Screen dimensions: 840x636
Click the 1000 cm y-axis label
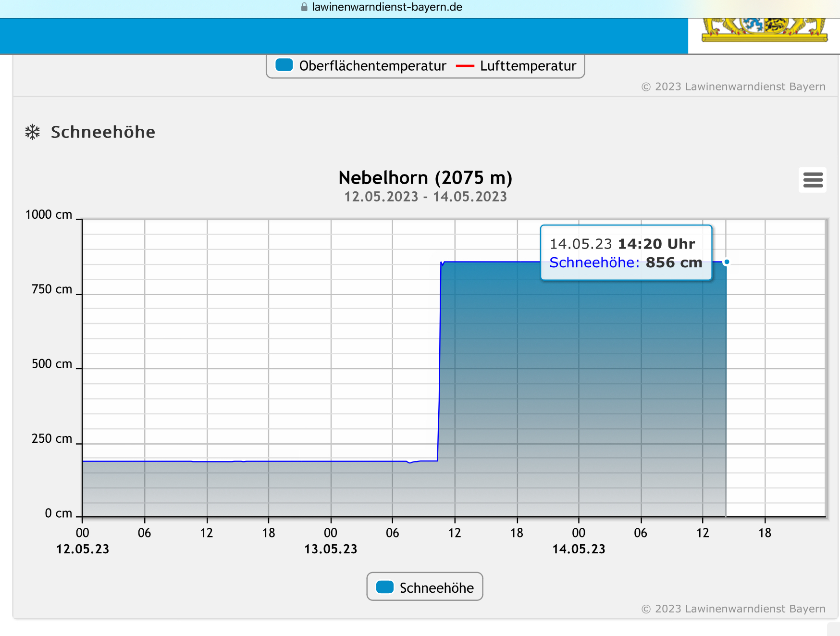[49, 214]
